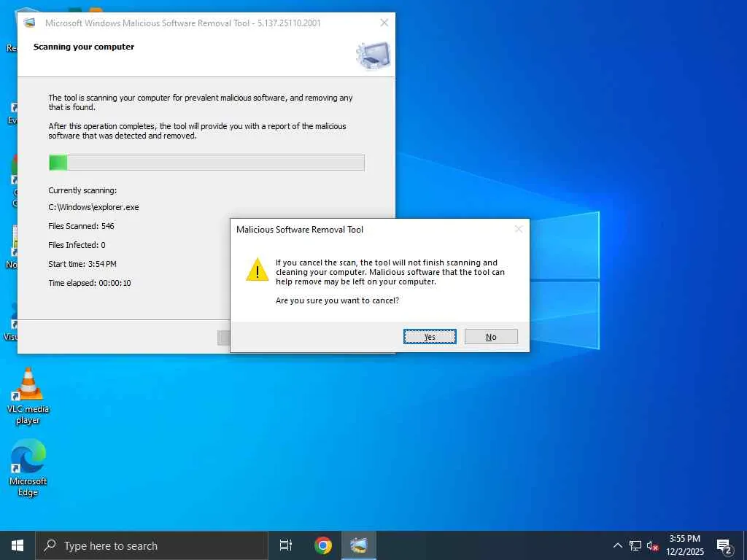Open the notification center icon
The width and height of the screenshot is (747, 560).
[724, 546]
